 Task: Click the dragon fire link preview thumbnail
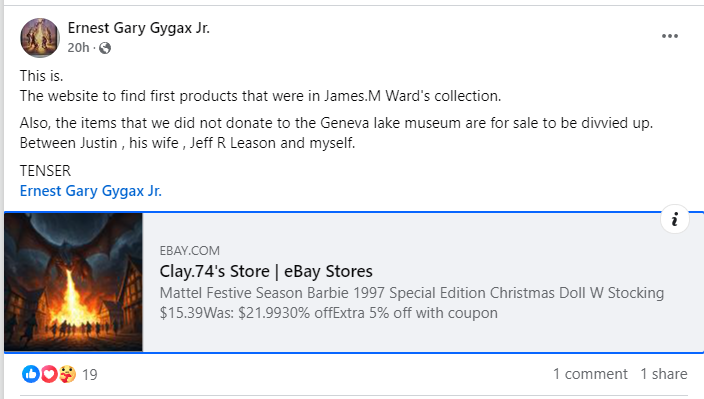tap(73, 282)
